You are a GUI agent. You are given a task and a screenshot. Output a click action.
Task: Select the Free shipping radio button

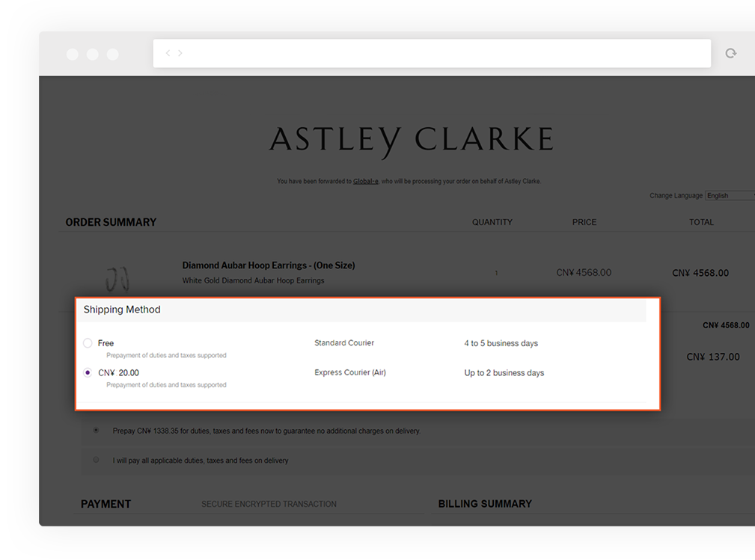point(88,343)
